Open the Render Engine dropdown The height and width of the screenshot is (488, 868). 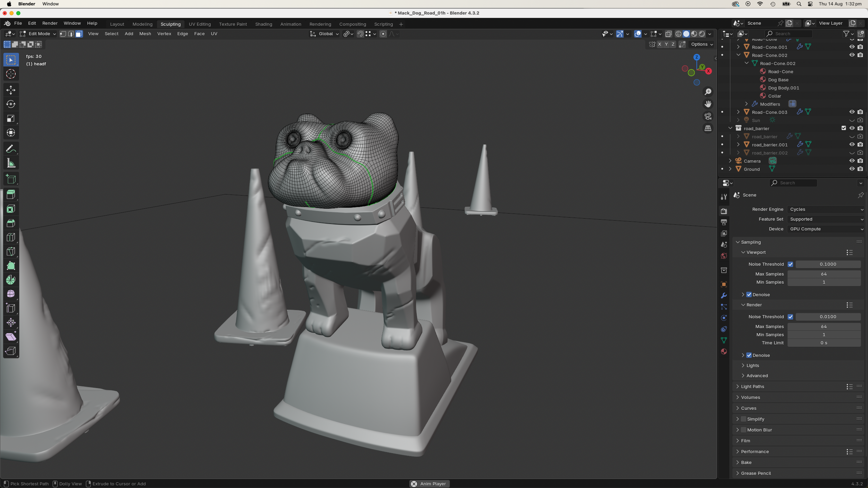tap(826, 209)
